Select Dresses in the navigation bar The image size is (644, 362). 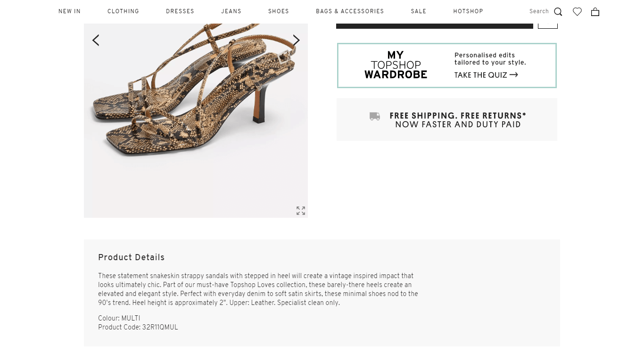(x=180, y=11)
